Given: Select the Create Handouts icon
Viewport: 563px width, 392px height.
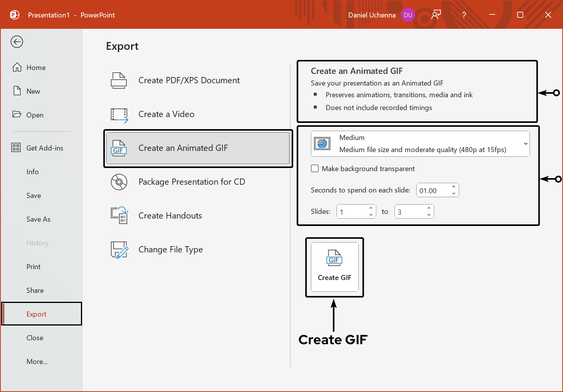Looking at the screenshot, I should coord(119,215).
